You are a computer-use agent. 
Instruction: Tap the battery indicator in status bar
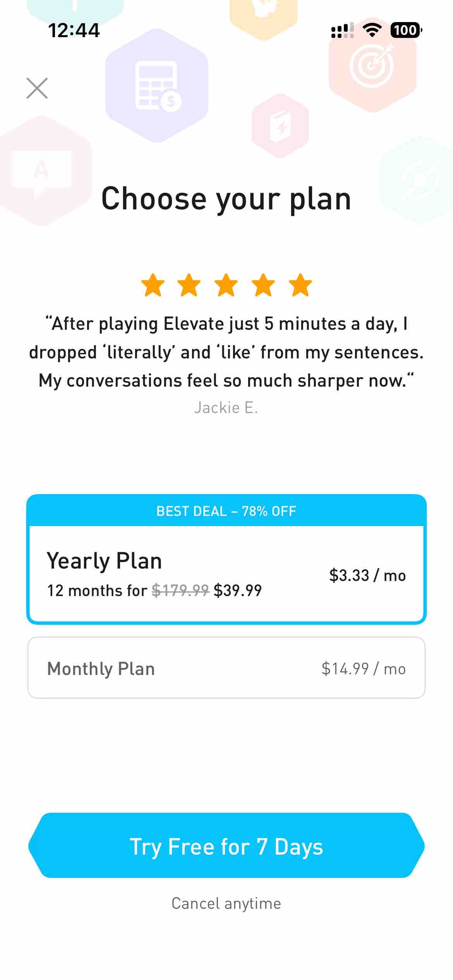[x=406, y=30]
